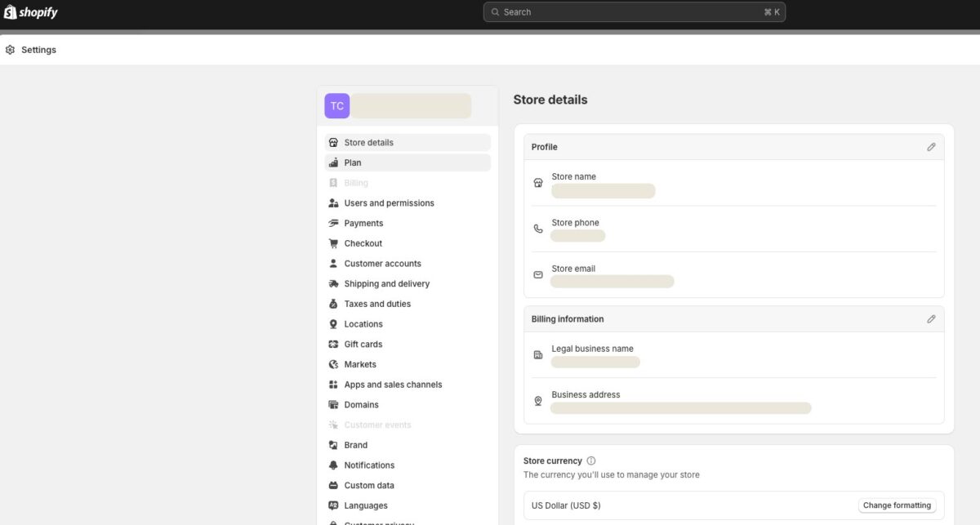This screenshot has height=525, width=980.
Task: Open Apps and sales channels
Action: (x=393, y=385)
